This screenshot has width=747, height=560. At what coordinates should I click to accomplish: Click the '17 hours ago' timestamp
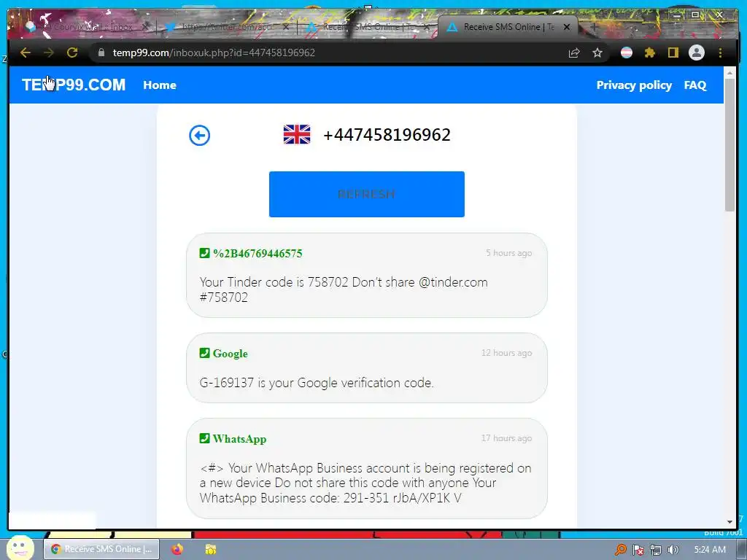tap(506, 438)
